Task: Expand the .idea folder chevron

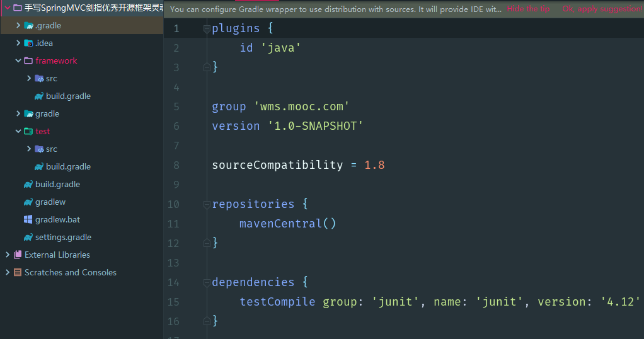Action: pos(18,43)
